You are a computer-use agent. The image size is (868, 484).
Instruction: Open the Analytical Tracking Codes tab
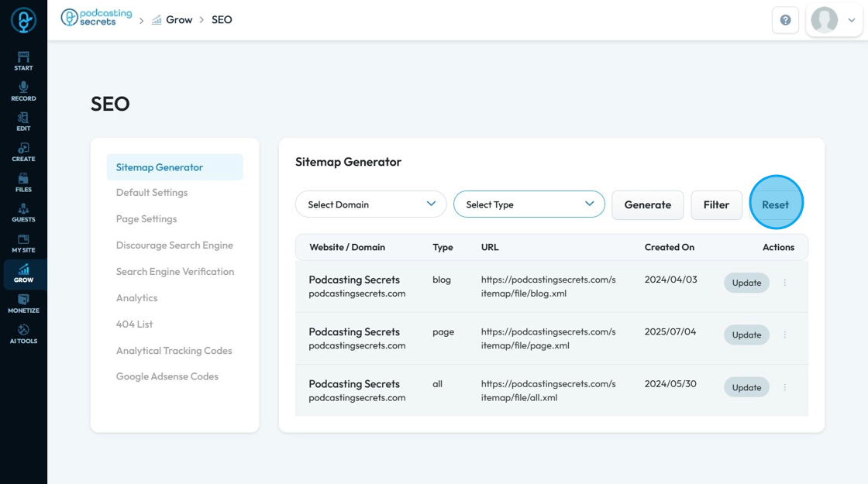click(x=174, y=351)
